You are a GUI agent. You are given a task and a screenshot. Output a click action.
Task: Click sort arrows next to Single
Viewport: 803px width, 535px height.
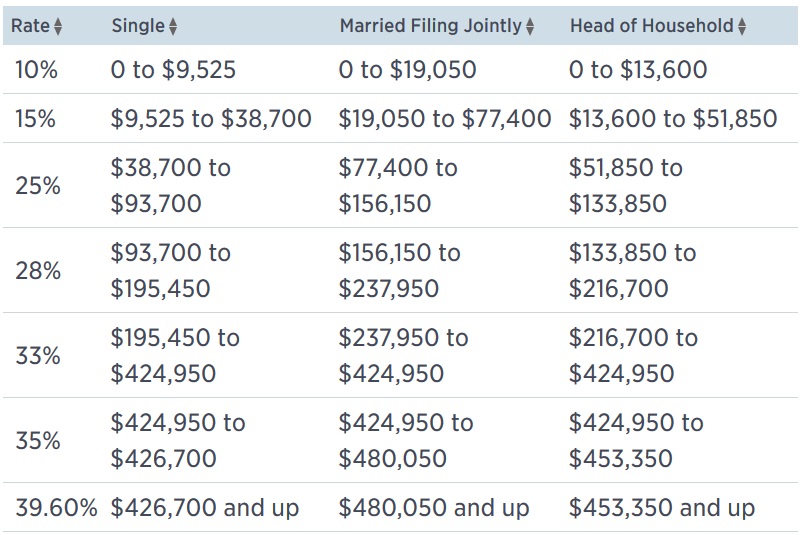[173, 26]
